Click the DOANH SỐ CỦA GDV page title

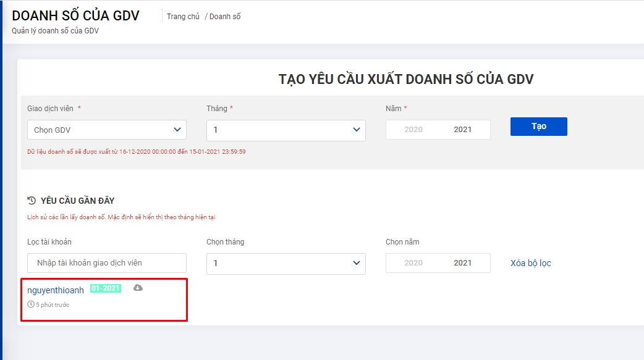(75, 15)
